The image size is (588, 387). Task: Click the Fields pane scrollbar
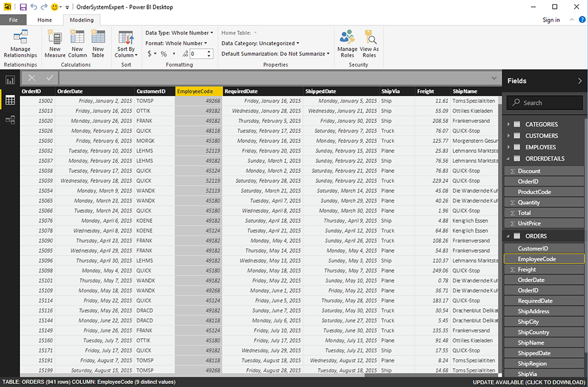point(586,234)
